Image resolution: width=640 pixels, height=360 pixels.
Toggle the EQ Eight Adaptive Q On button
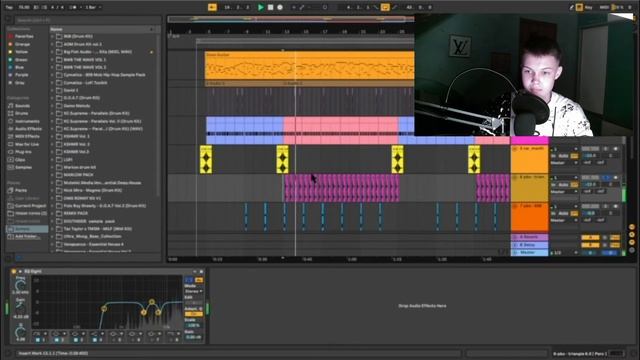coord(193,314)
